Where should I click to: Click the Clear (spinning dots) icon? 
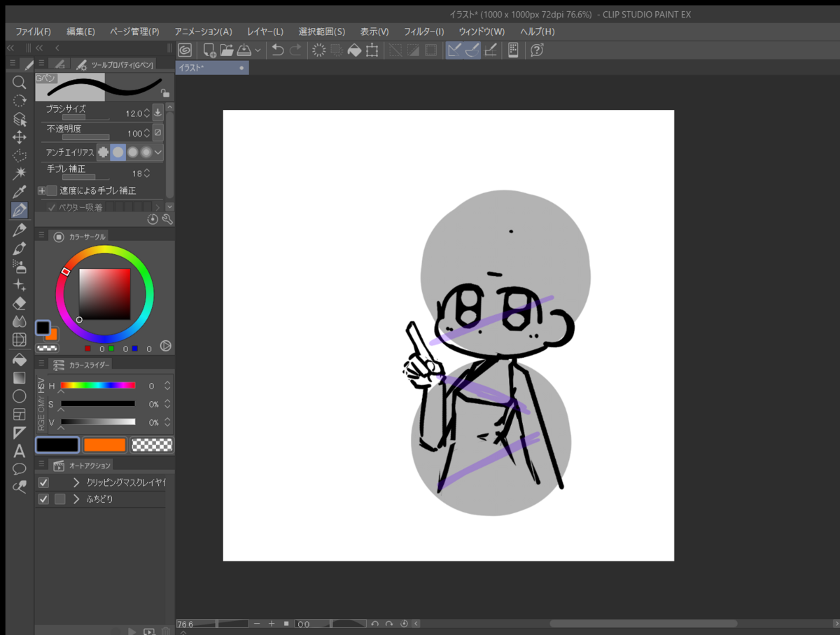[318, 50]
